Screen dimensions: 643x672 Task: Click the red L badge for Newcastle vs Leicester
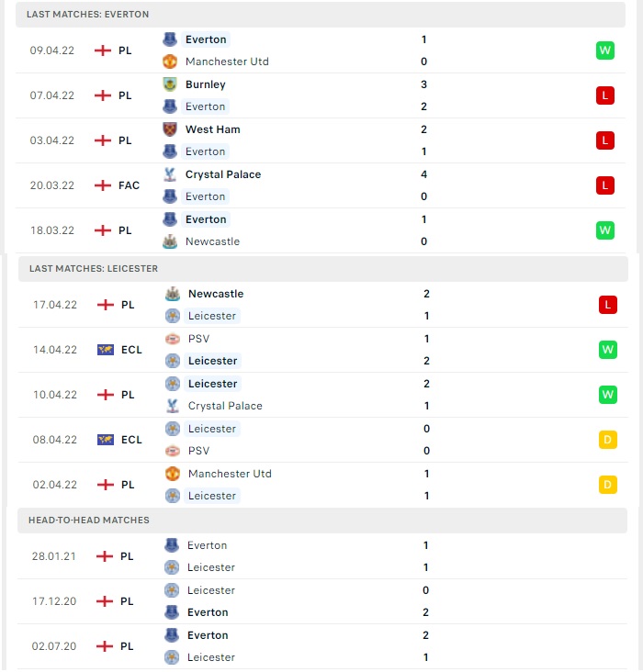coord(607,305)
